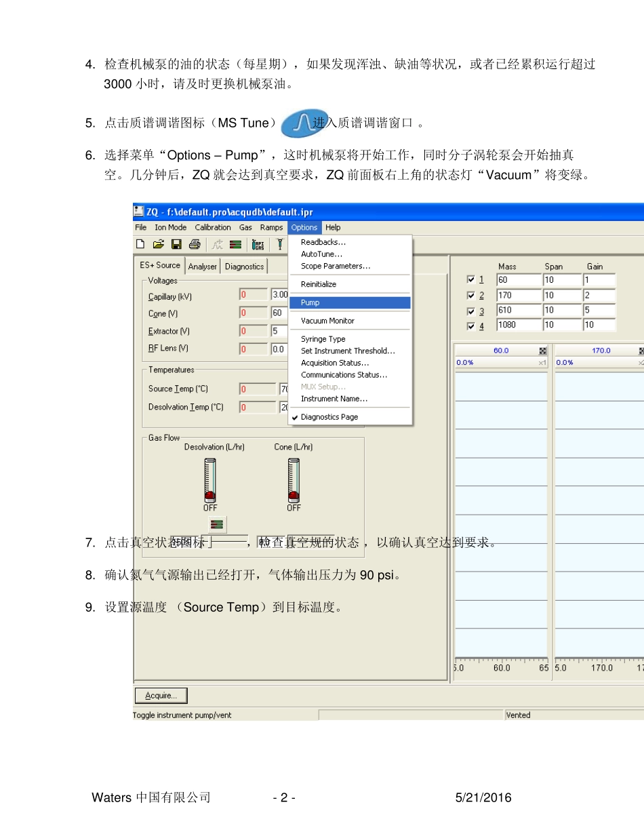Click the Mass field containing 1080
The width and height of the screenshot is (644, 834).
tap(517, 325)
